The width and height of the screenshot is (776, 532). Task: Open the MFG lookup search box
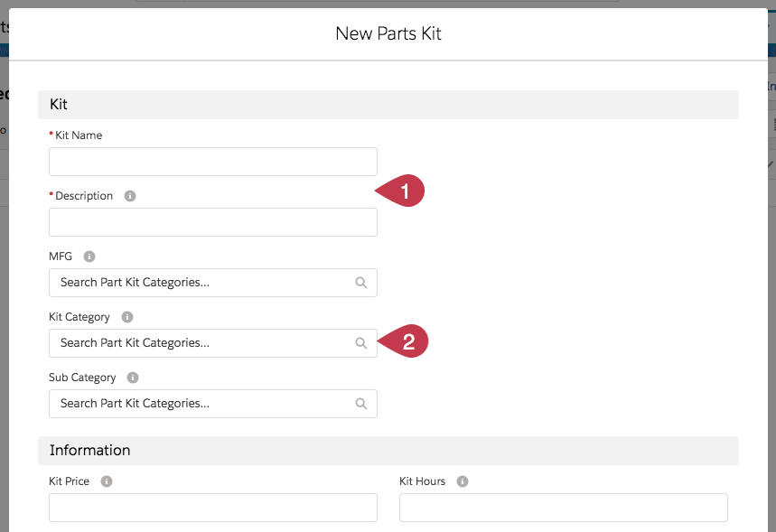[x=213, y=283]
